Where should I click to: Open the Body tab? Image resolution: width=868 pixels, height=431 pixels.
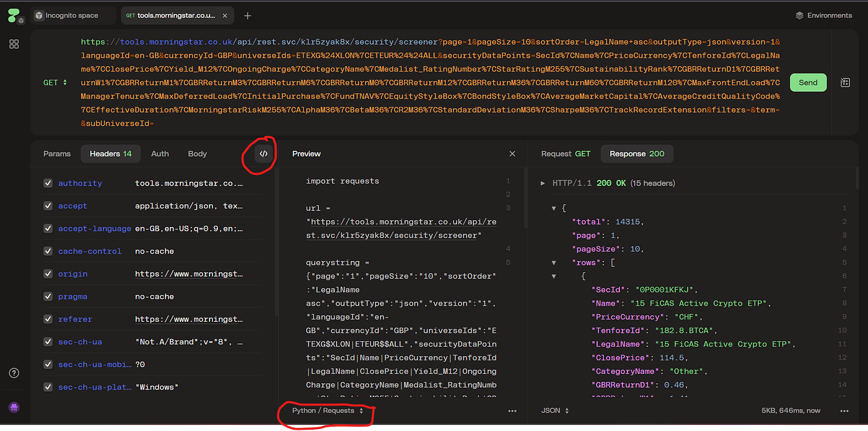197,154
